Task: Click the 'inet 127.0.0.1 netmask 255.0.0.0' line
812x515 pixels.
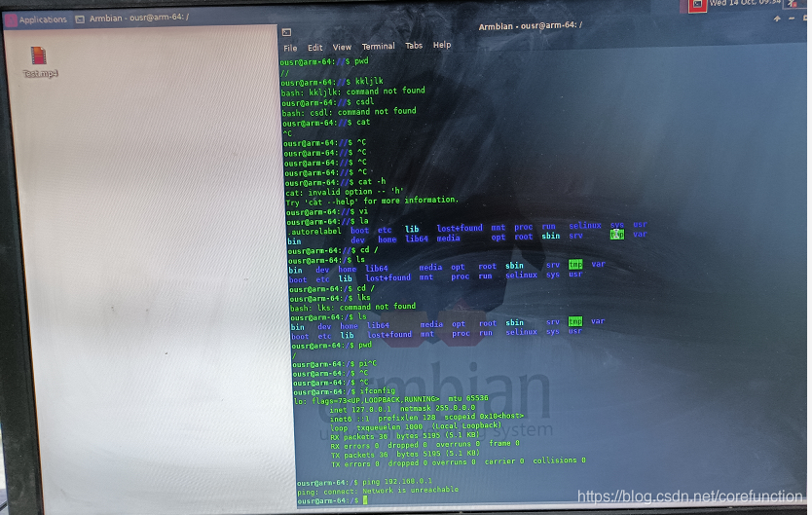Action: (402, 409)
